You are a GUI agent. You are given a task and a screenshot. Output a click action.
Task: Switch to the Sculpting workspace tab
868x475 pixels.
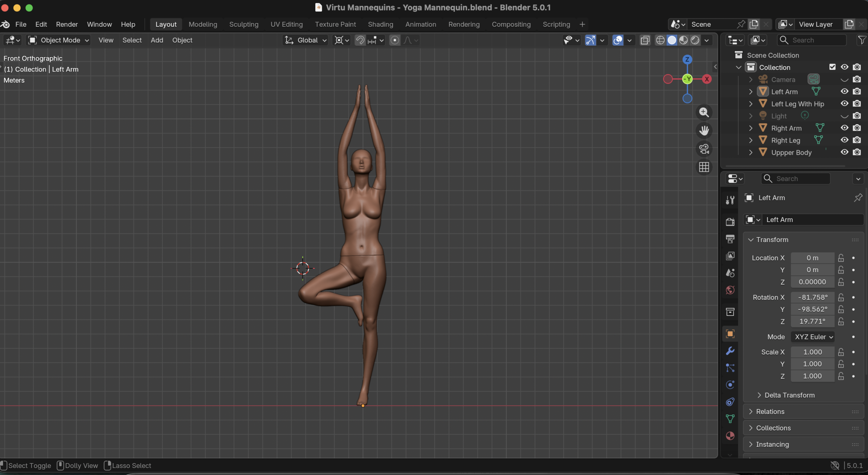pyautogui.click(x=243, y=24)
